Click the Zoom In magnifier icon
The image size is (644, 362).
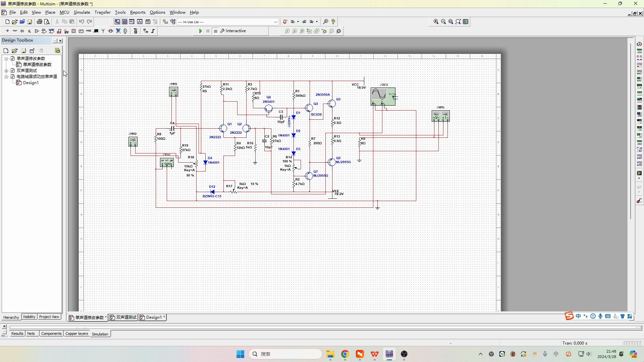click(x=436, y=22)
